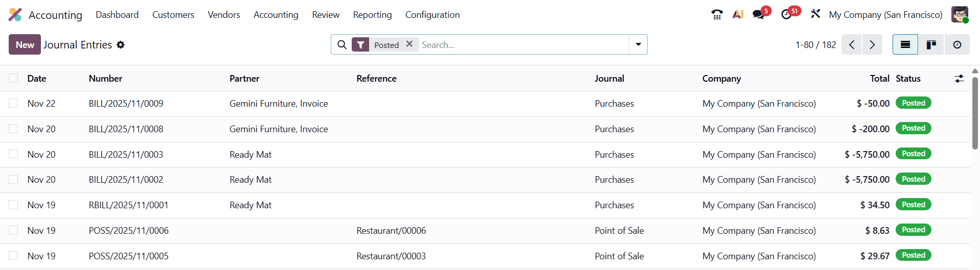
Task: Open the debug tools wrench icon
Action: [815, 14]
